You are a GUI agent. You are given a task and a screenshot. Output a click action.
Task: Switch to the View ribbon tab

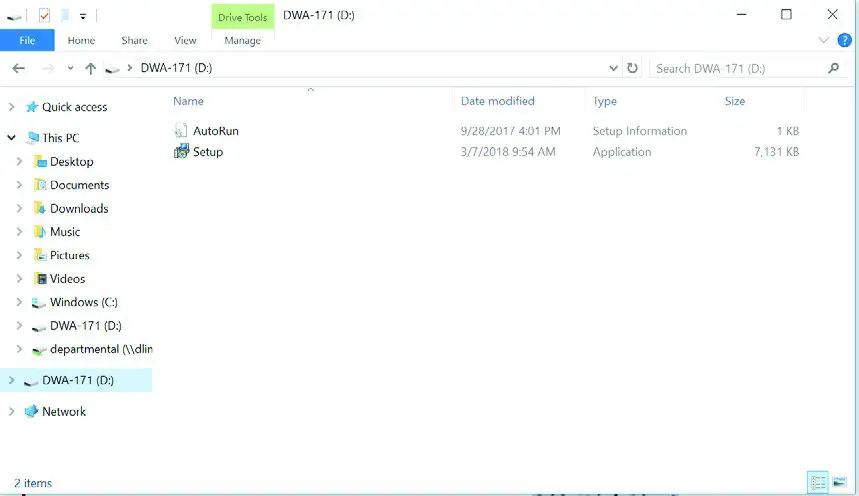185,40
